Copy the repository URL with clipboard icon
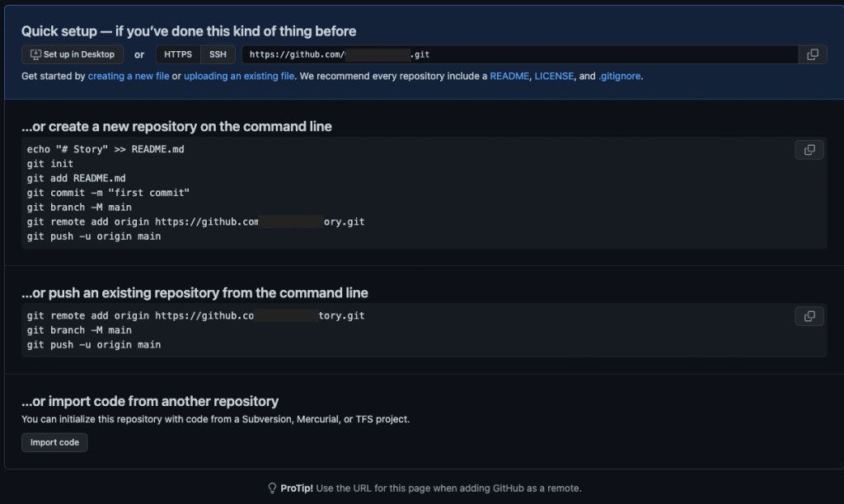Screen dimensions: 844x504 coord(812,54)
